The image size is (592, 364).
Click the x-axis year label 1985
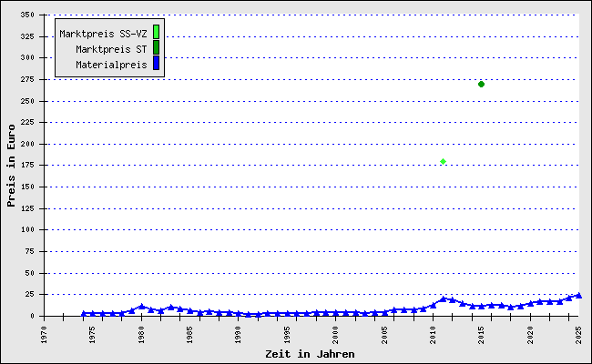point(190,335)
